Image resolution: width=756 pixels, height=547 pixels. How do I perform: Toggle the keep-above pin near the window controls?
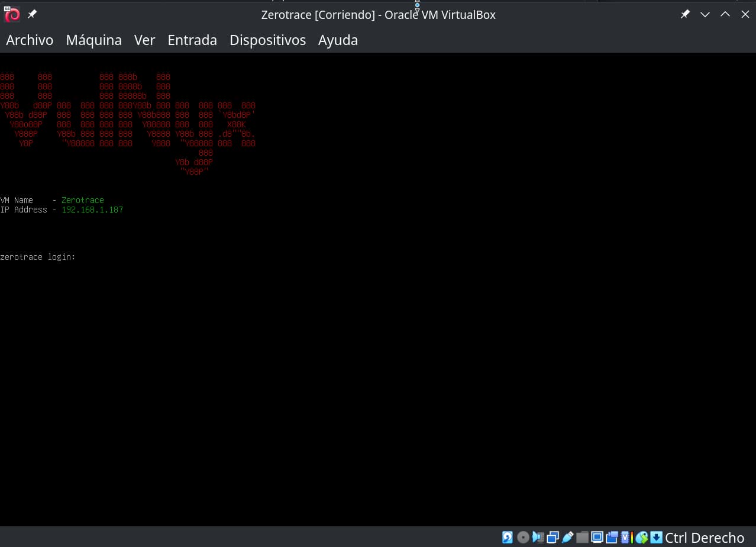click(x=685, y=14)
